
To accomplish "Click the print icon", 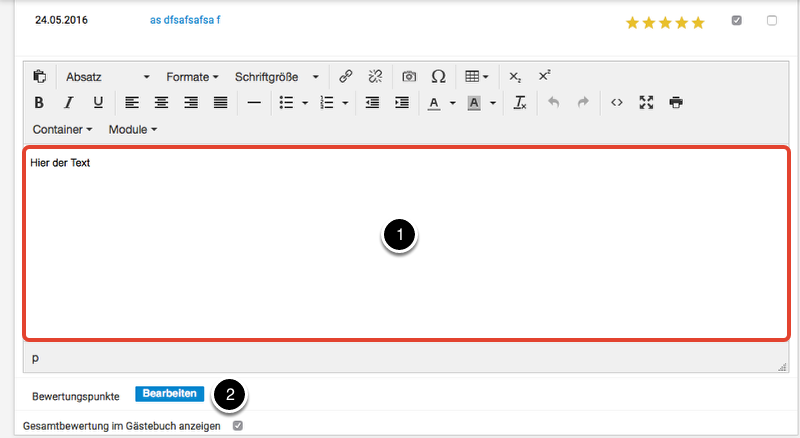I will click(676, 102).
